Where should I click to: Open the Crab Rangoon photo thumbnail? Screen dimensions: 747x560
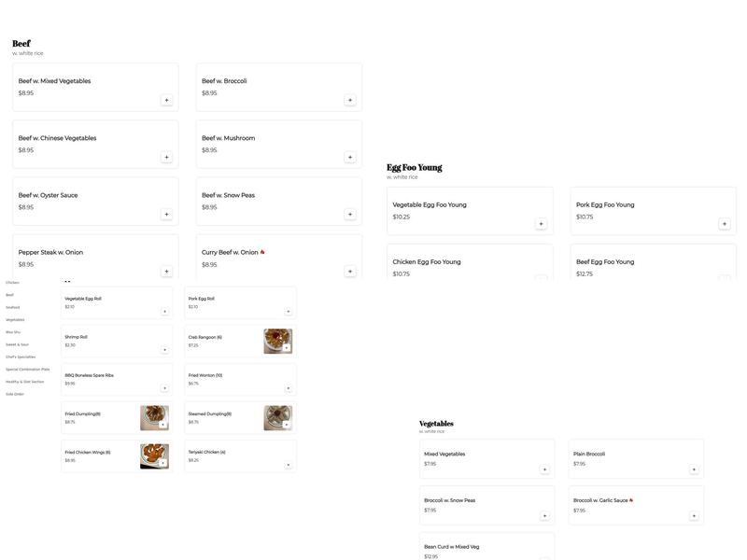276,340
